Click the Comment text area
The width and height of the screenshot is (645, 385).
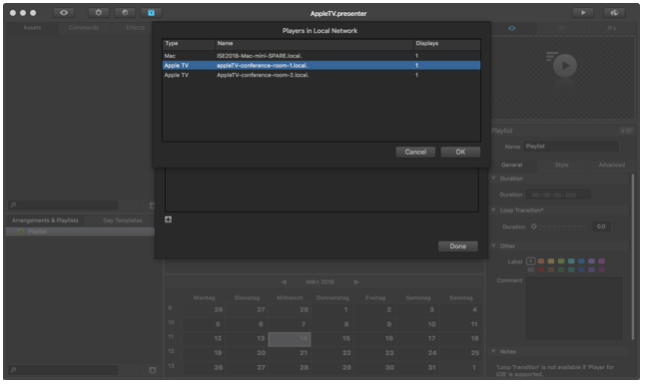(x=574, y=308)
